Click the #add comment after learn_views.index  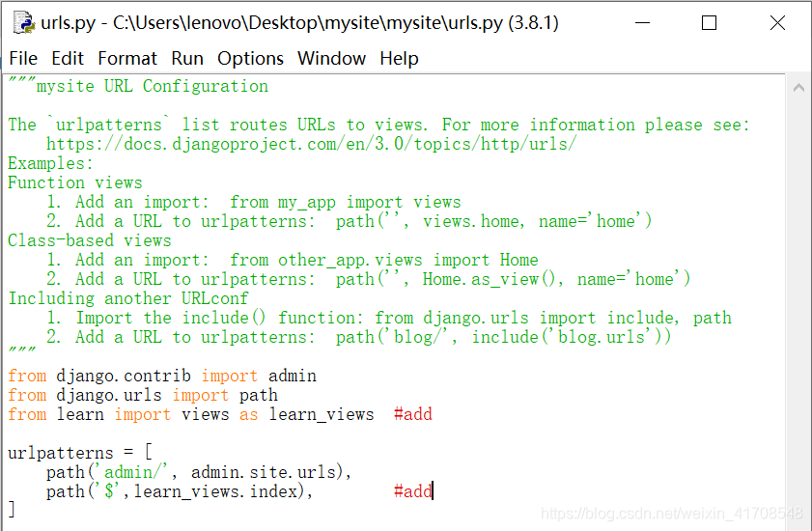tap(412, 491)
